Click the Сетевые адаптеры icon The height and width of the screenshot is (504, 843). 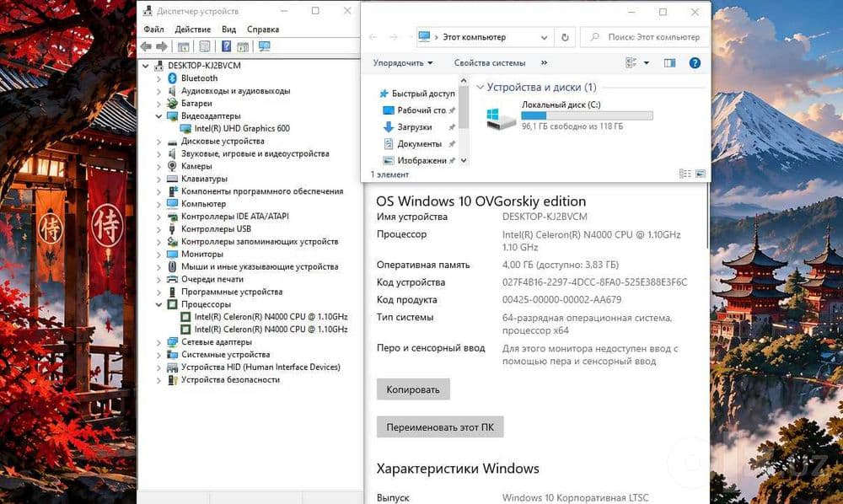[172, 341]
